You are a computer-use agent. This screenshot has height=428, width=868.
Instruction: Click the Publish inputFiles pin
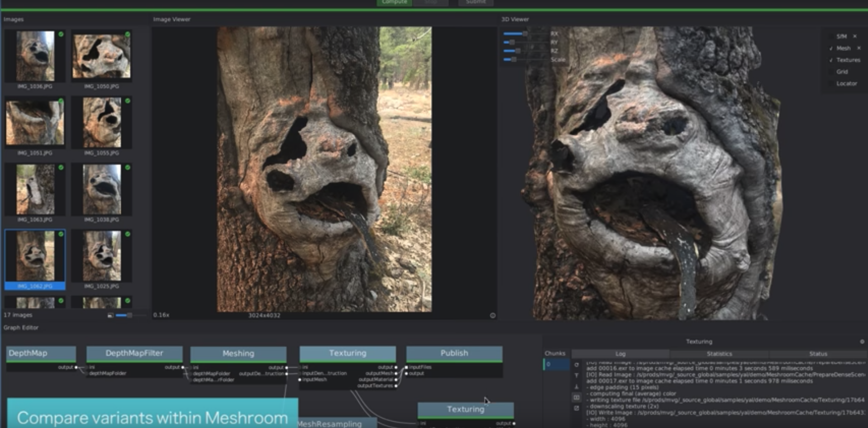[x=406, y=367]
